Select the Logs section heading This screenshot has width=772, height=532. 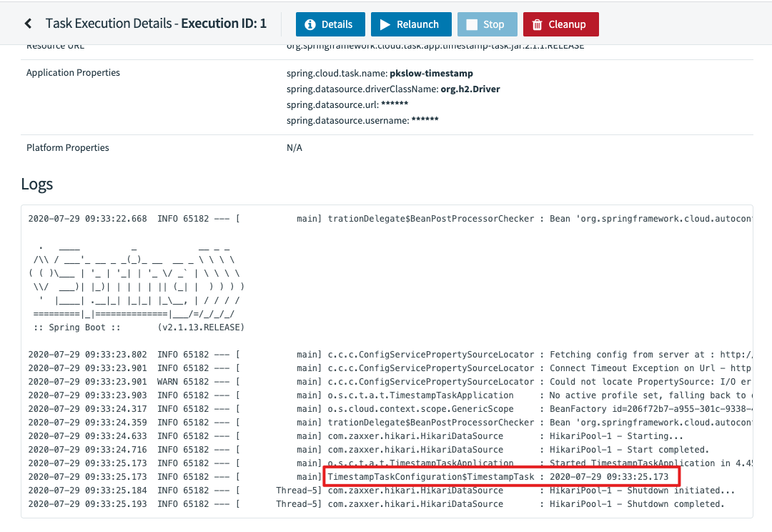tap(37, 184)
